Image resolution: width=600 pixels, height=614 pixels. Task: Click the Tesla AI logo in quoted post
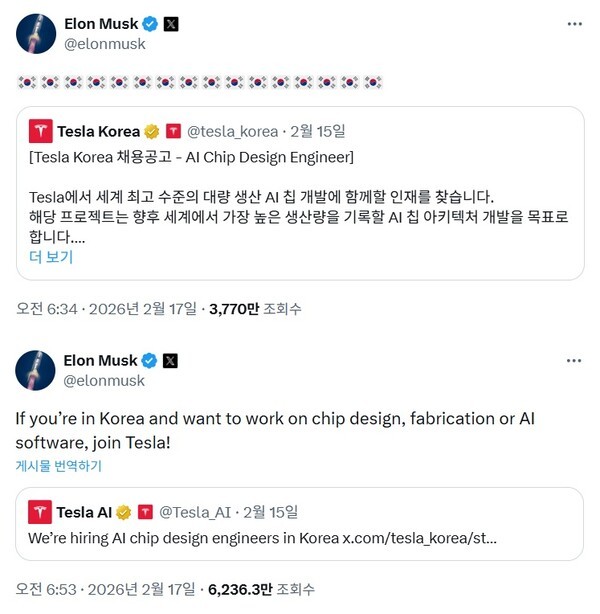click(40, 512)
